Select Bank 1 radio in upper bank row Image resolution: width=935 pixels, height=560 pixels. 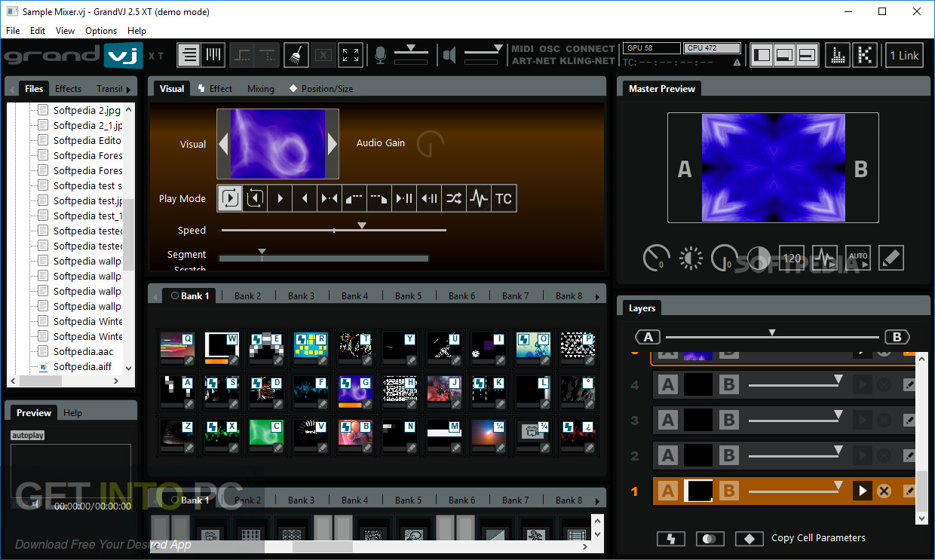point(175,296)
